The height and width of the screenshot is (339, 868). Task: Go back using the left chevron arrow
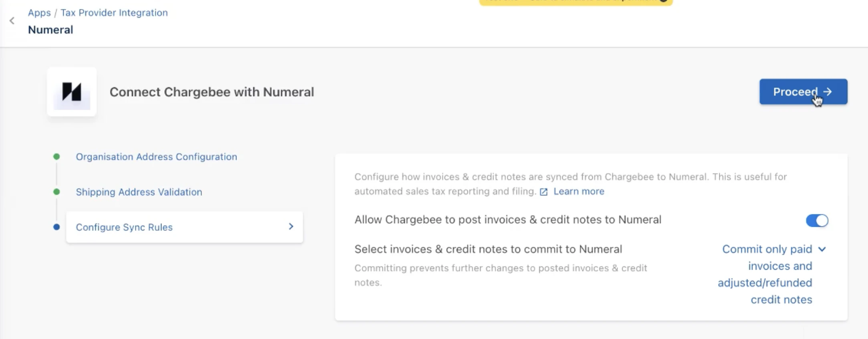pyautogui.click(x=12, y=21)
